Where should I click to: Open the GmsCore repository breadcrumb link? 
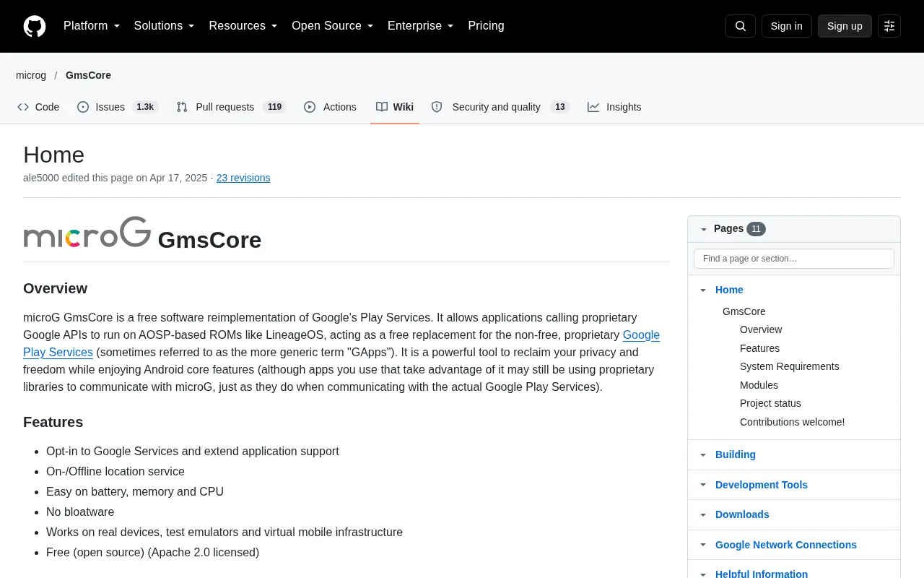(88, 75)
